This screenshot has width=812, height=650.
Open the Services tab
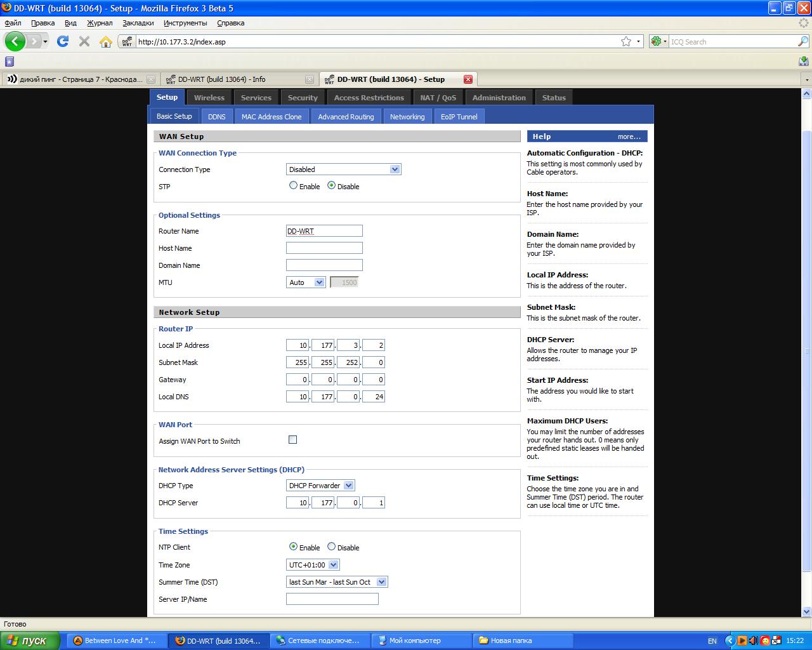pos(256,98)
